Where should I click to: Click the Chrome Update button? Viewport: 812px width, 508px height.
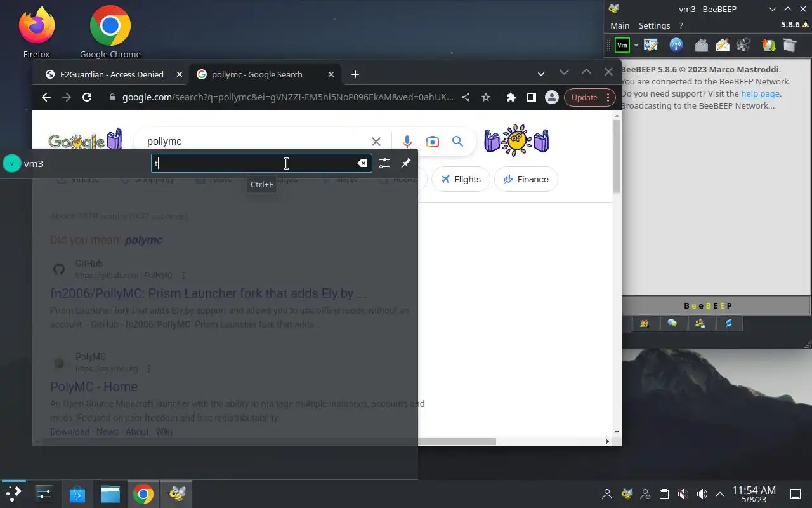589,97
